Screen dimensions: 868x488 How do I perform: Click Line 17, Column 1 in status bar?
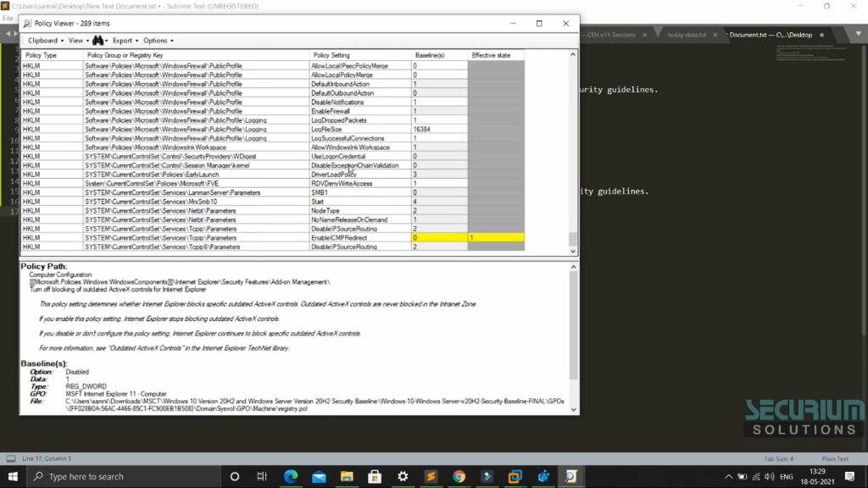point(47,458)
